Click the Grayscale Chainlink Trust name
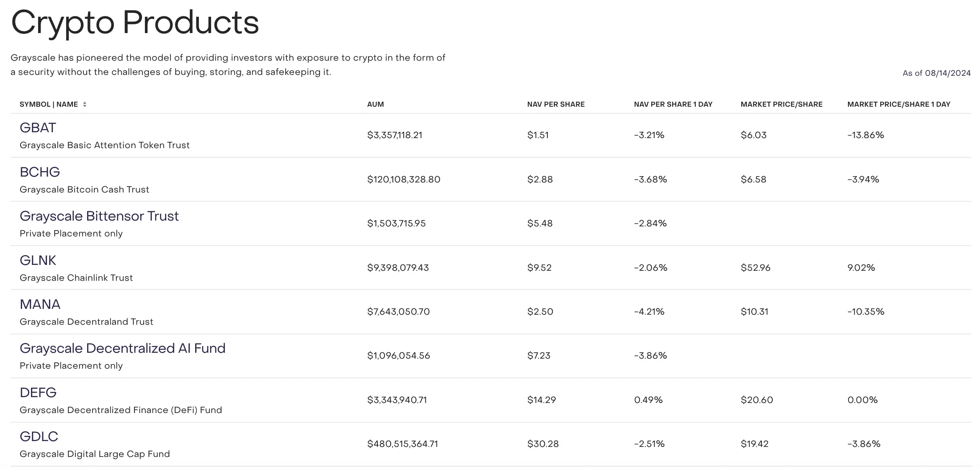 (x=76, y=278)
